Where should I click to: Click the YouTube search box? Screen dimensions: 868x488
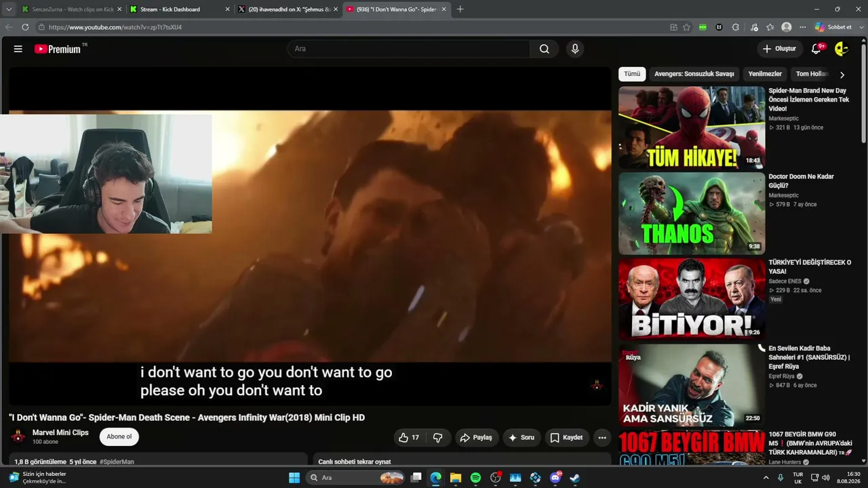pyautogui.click(x=409, y=49)
